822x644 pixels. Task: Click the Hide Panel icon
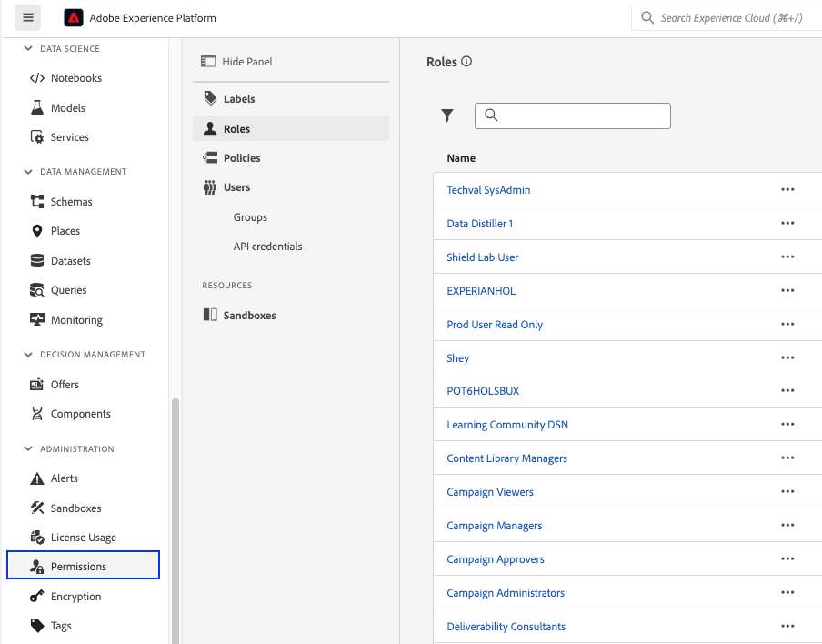pyautogui.click(x=208, y=61)
